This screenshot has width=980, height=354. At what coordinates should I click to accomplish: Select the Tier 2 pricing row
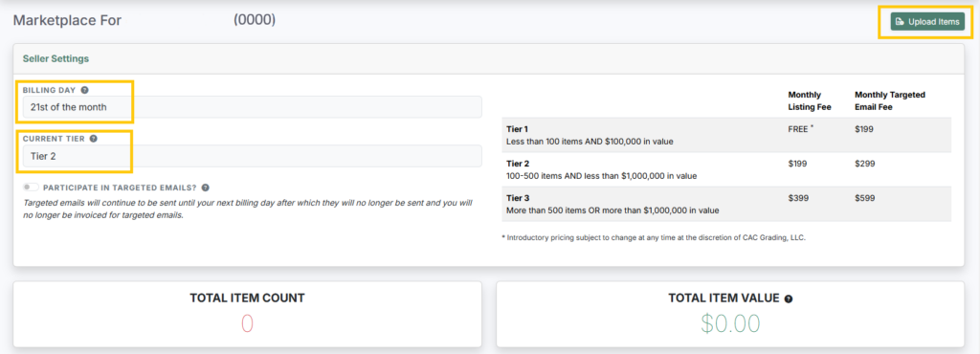coord(726,169)
